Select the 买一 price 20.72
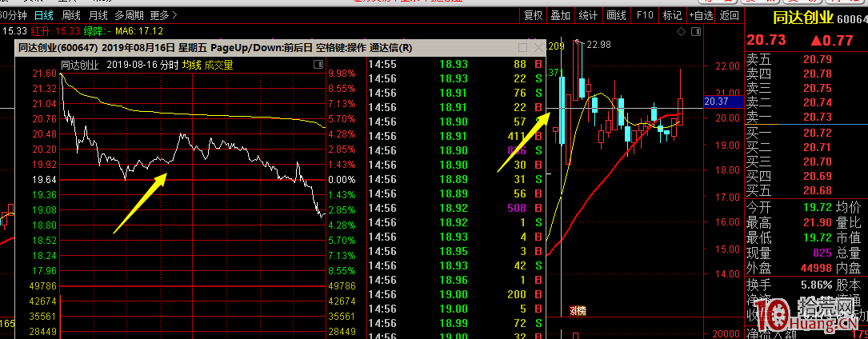 pyautogui.click(x=816, y=133)
